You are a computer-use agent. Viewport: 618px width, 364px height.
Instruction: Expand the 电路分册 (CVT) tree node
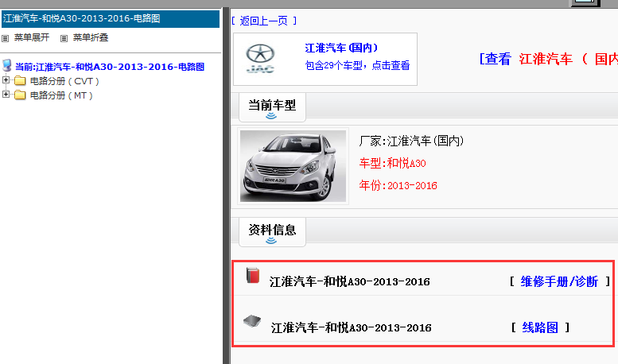[x=6, y=80]
